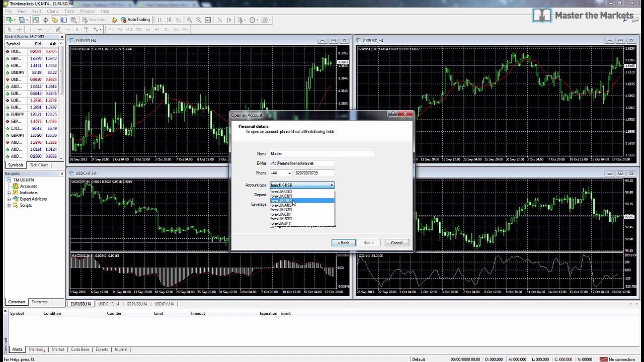Open the Insert menu

pyautogui.click(x=36, y=11)
